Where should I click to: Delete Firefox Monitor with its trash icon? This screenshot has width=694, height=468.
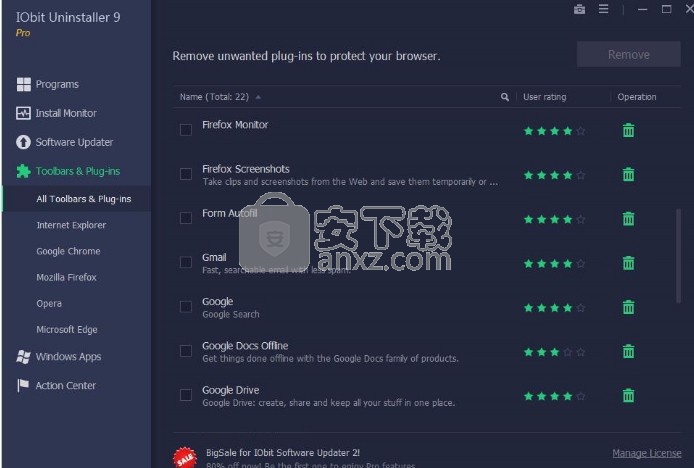[628, 130]
